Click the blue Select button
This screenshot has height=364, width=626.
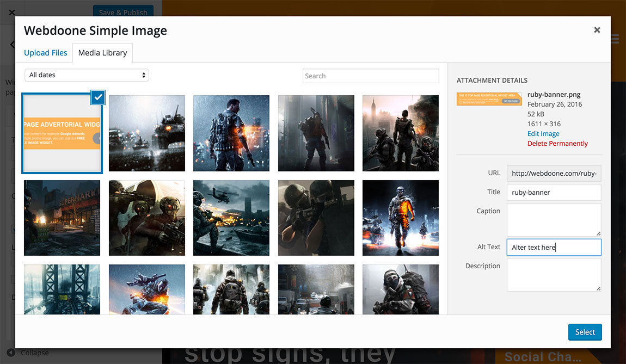tap(585, 332)
